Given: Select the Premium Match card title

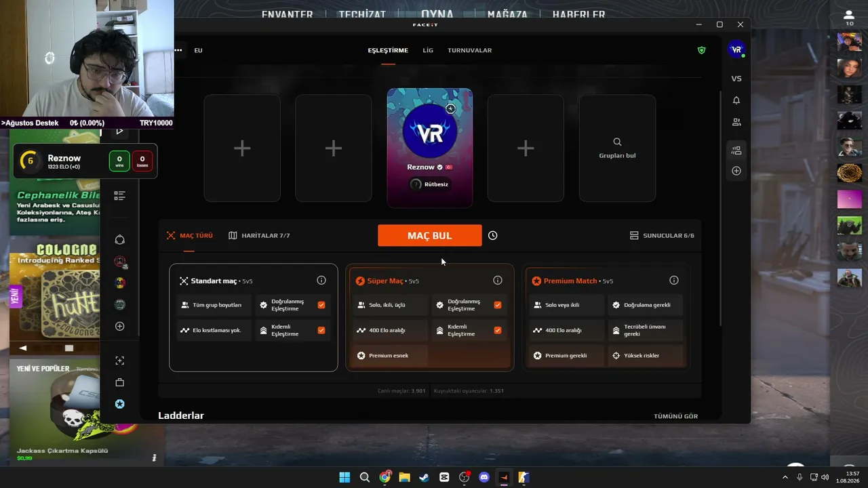Looking at the screenshot, I should pos(570,281).
